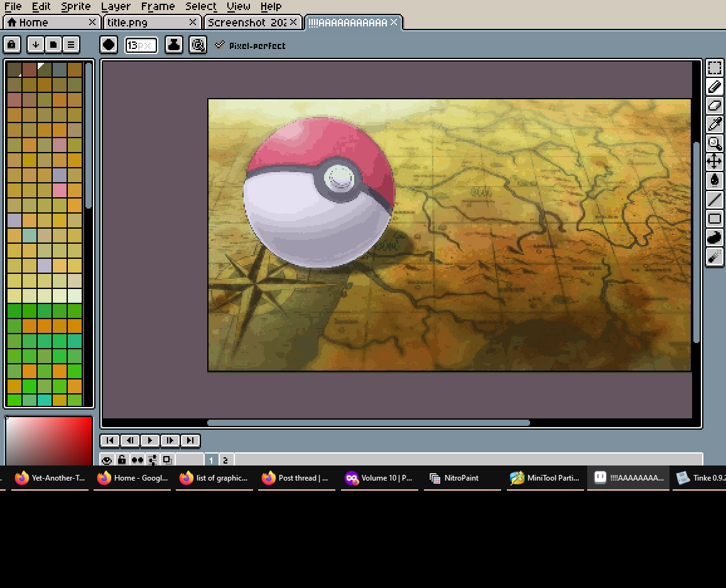This screenshot has width=726, height=588.
Task: Open the palette options hamburger menu
Action: (71, 45)
